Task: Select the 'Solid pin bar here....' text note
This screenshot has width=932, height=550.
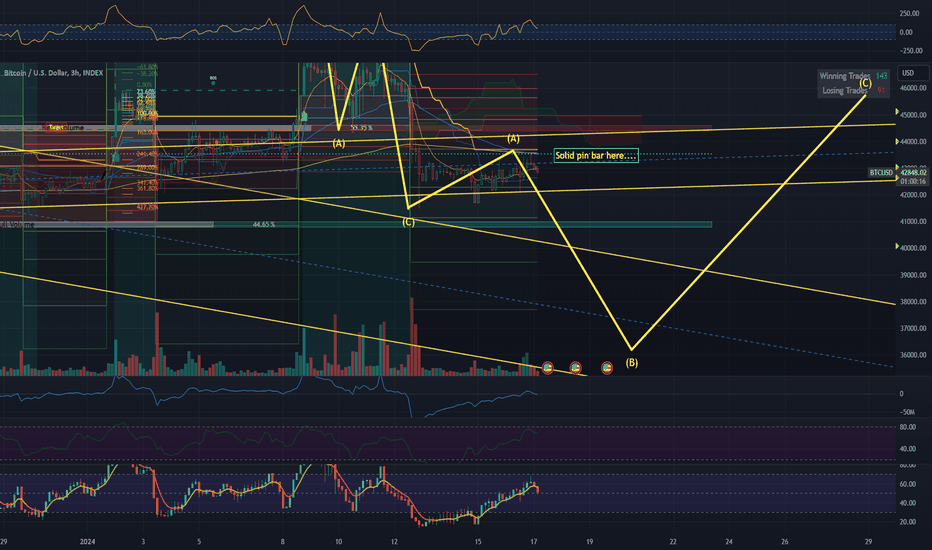Action: pos(596,155)
